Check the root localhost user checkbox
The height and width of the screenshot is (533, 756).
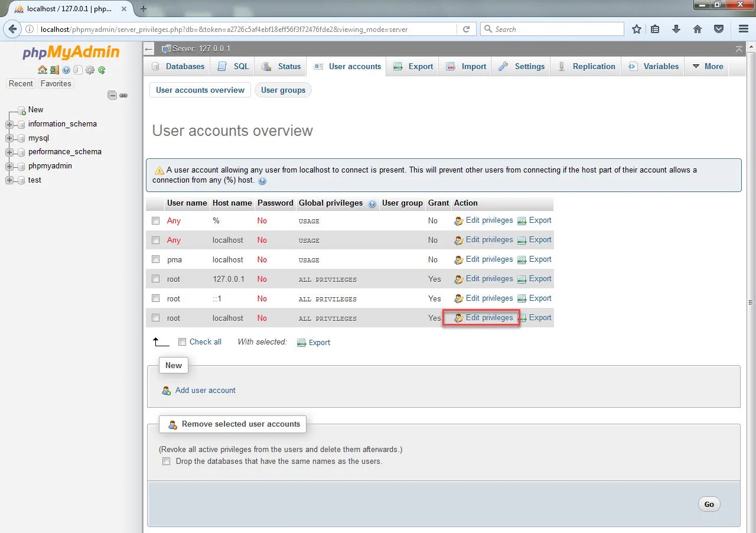coord(156,317)
